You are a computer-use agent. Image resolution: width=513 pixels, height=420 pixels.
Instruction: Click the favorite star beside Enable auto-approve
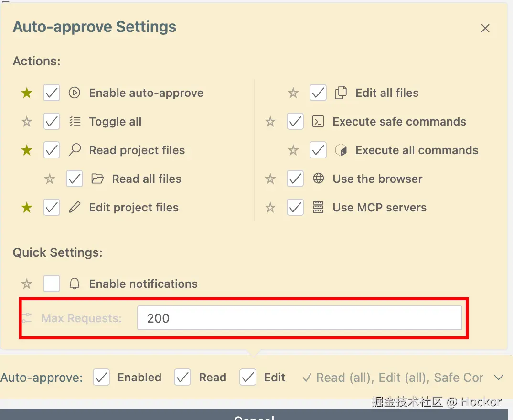[x=27, y=93]
